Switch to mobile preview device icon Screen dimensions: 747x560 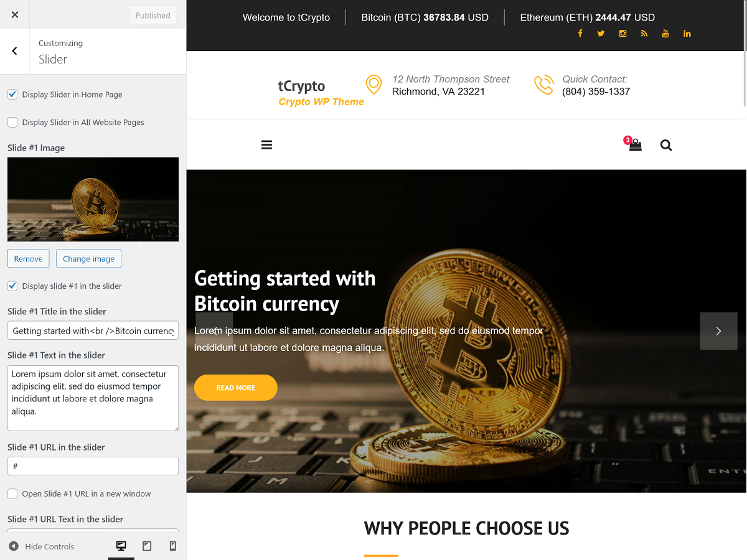[173, 546]
